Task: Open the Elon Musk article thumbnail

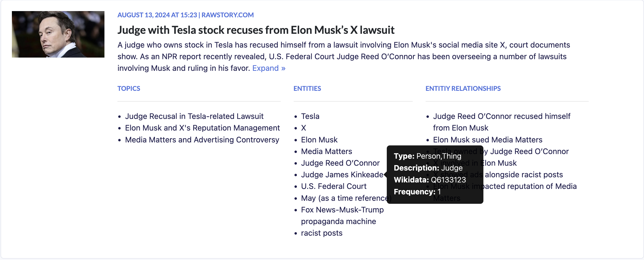Action: (58, 34)
